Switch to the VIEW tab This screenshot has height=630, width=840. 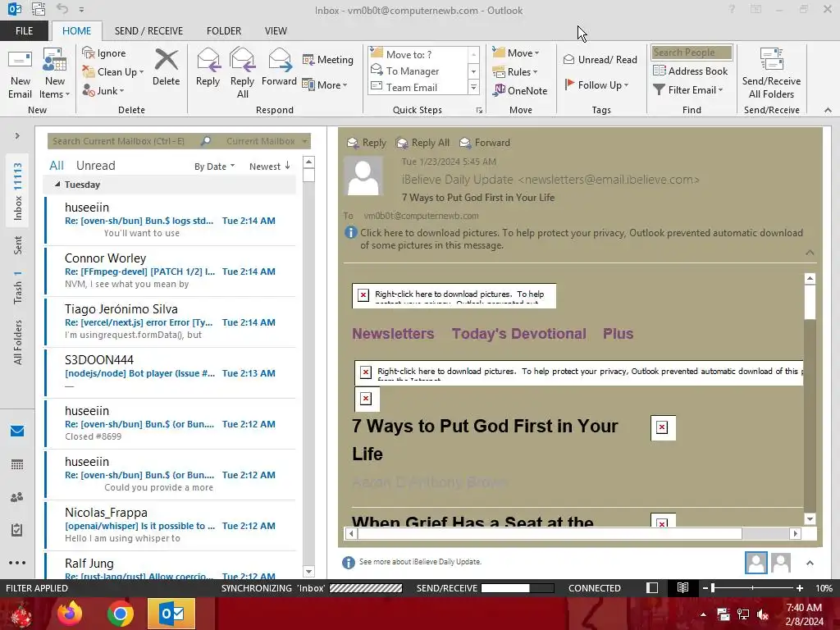click(x=276, y=30)
